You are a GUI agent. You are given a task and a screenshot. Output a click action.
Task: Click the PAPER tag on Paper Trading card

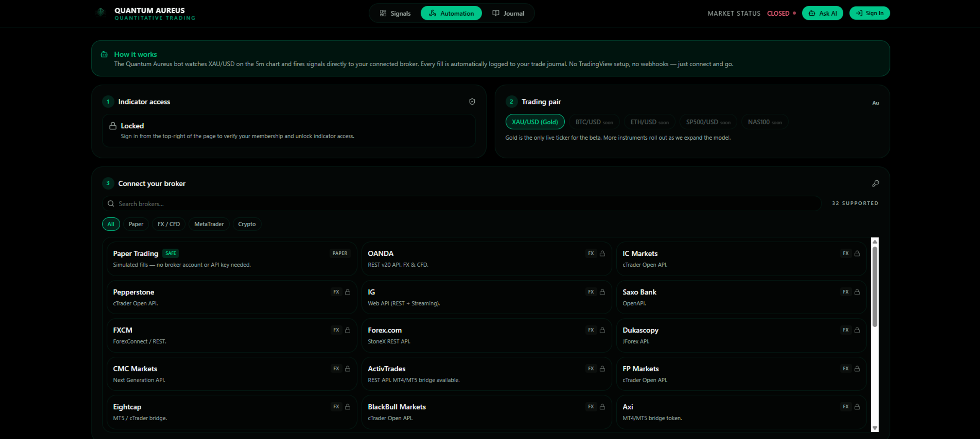coord(340,253)
